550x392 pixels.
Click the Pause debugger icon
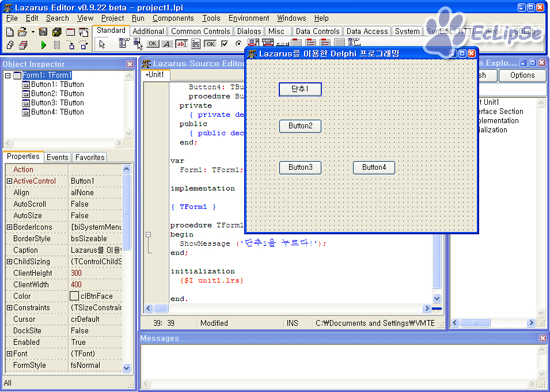pyautogui.click(x=57, y=45)
